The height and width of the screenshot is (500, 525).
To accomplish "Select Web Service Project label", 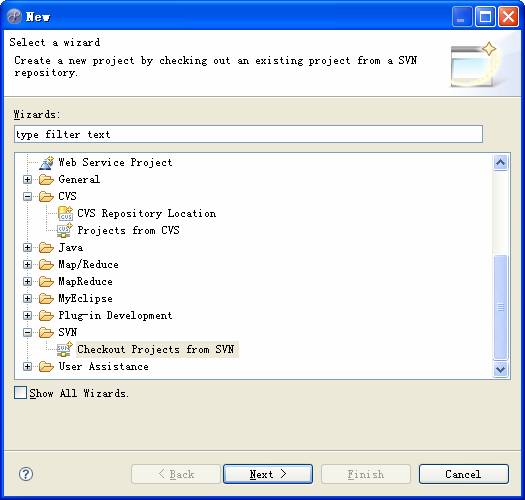I will coord(116,162).
